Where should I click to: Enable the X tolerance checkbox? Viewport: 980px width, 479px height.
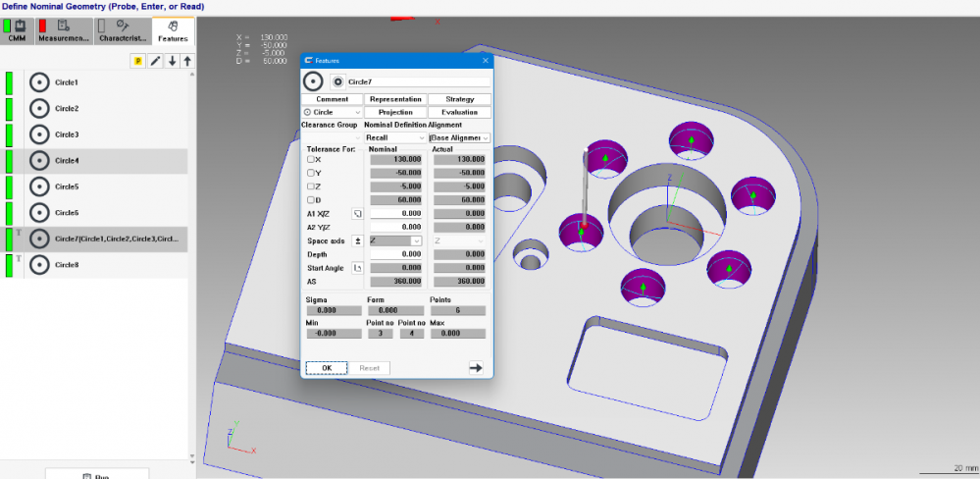point(311,159)
